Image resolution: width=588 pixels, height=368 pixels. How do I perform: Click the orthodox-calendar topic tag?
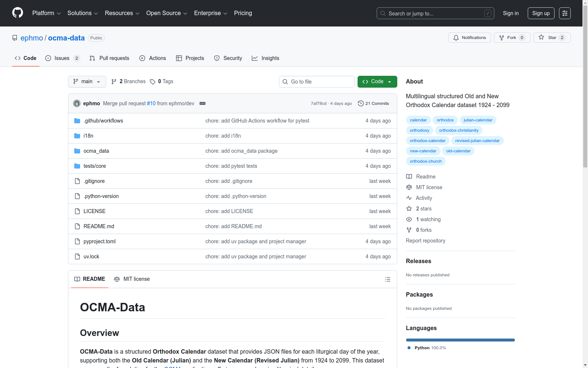(427, 141)
